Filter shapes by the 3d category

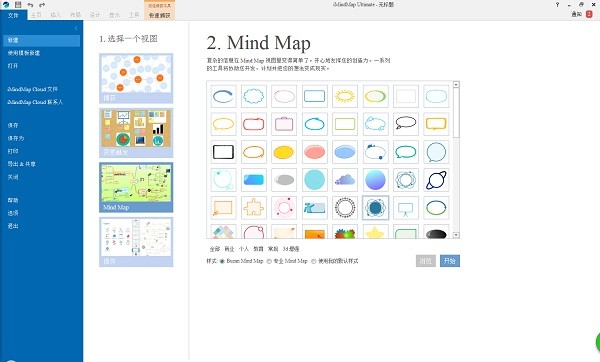pos(291,249)
